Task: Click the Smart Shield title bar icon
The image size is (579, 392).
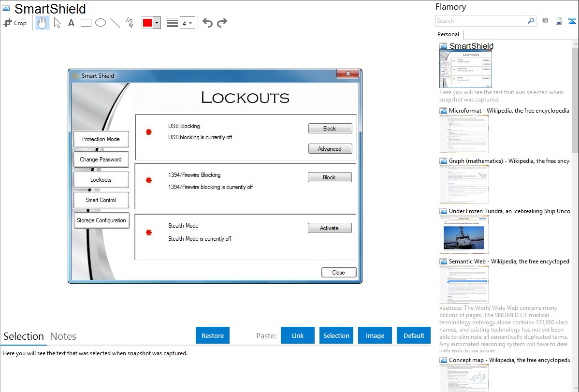Action: coord(75,76)
